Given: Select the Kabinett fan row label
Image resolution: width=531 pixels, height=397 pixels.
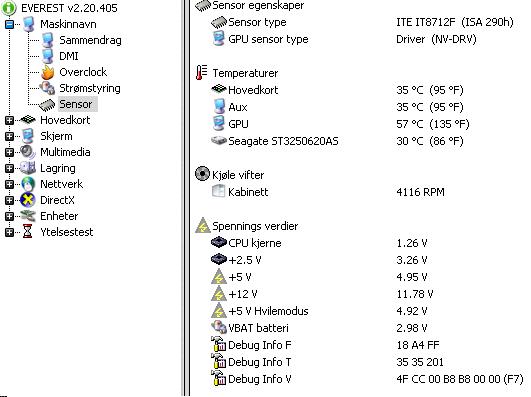Looking at the screenshot, I should click(248, 192).
